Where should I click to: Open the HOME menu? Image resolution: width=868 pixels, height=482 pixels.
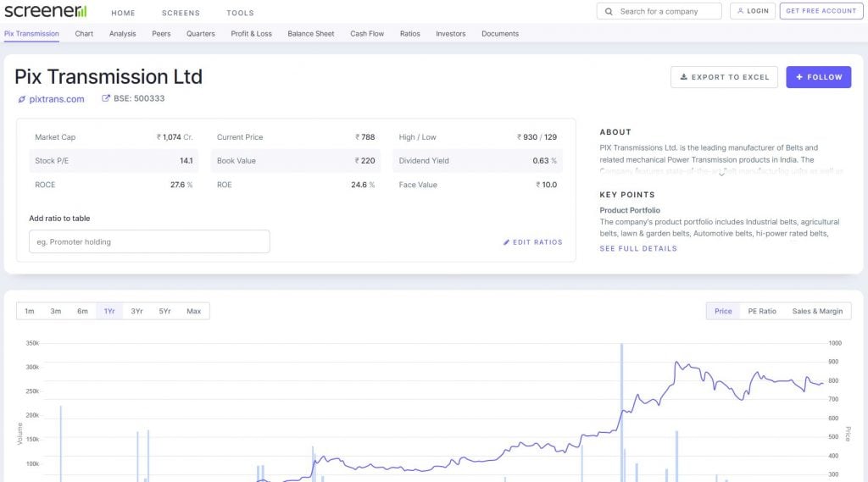coord(123,13)
